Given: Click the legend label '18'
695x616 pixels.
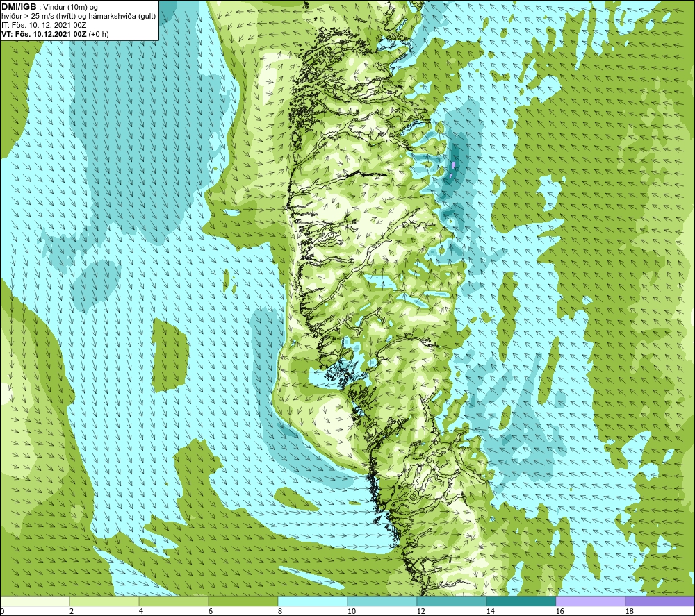Looking at the screenshot, I should point(630,611).
